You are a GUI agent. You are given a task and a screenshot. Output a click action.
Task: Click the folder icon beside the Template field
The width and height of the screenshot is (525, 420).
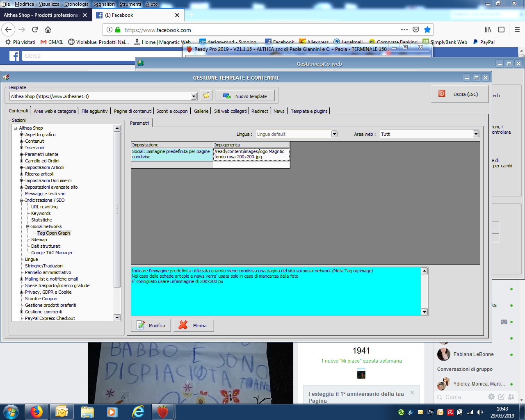click(x=206, y=96)
